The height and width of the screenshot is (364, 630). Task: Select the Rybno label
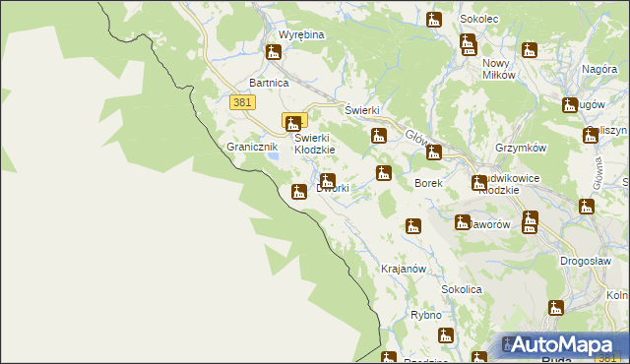coord(426,315)
